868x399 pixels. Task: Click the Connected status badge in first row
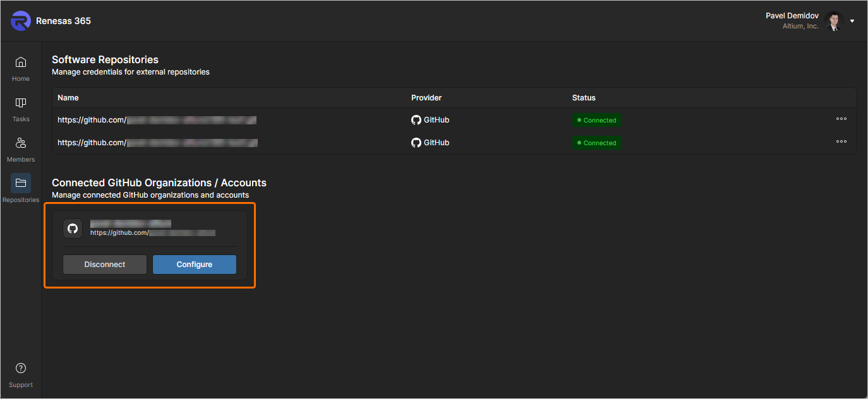(x=596, y=120)
